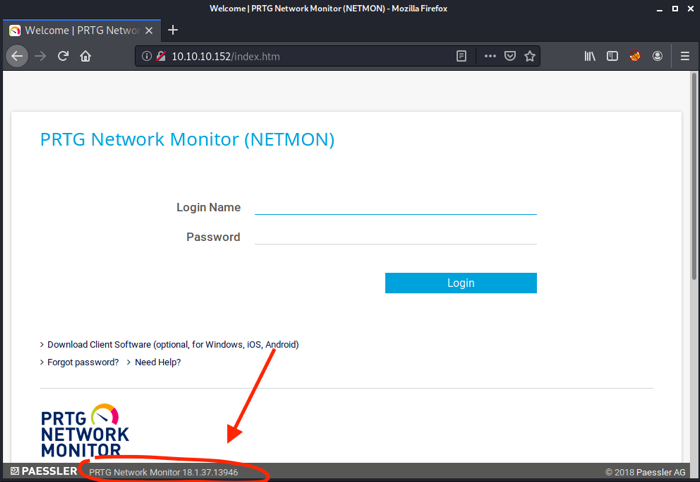Reload the current page
Image resolution: width=700 pixels, height=482 pixels.
(63, 56)
